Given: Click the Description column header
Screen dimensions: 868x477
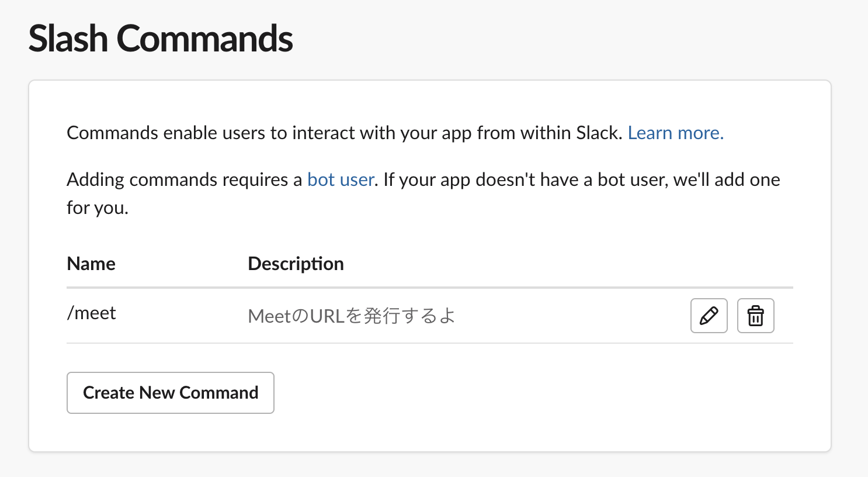Looking at the screenshot, I should coord(296,264).
